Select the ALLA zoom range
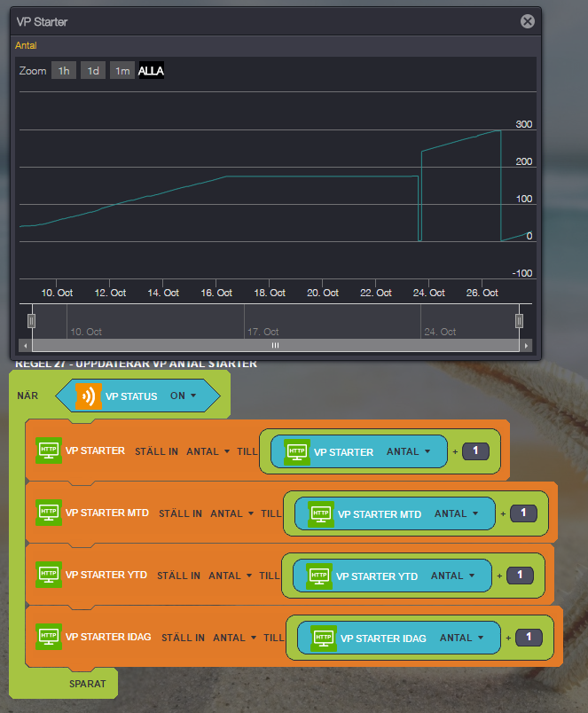The width and height of the screenshot is (588, 713). pos(152,71)
